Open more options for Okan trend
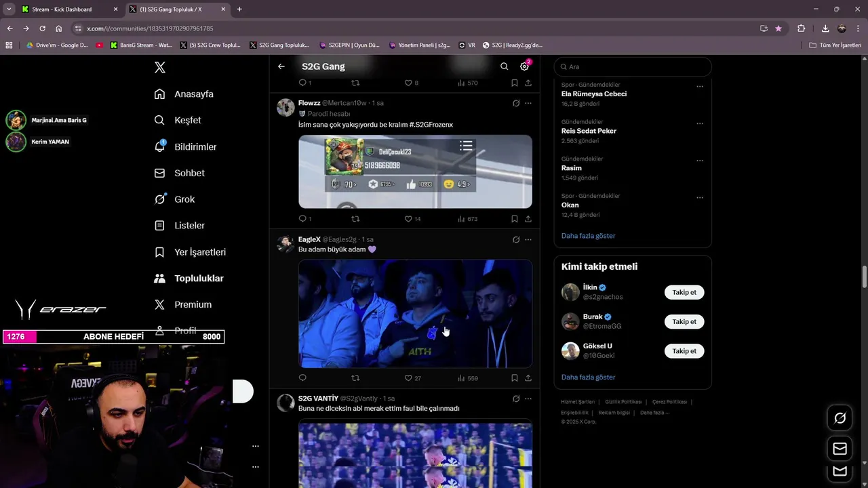868x488 pixels. [x=700, y=198]
